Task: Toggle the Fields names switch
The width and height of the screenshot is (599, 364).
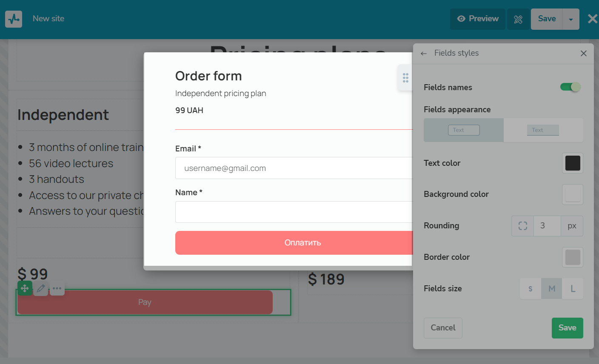Action: [x=570, y=87]
